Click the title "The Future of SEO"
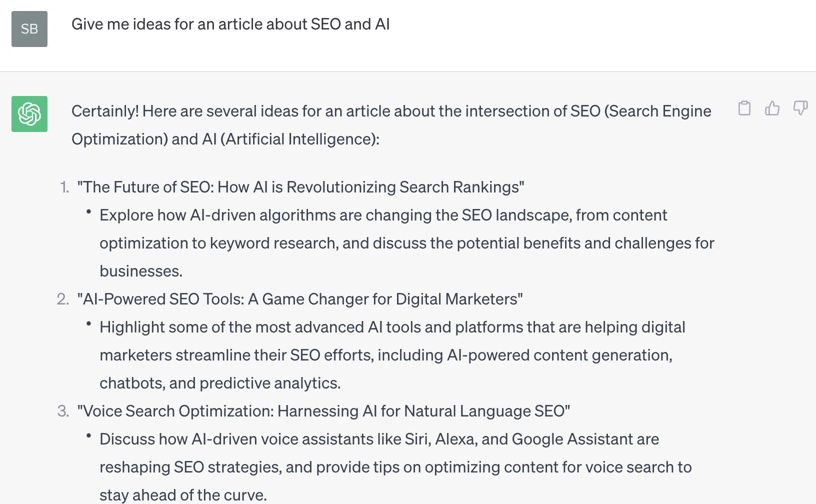This screenshot has height=504, width=816. pyautogui.click(x=300, y=187)
